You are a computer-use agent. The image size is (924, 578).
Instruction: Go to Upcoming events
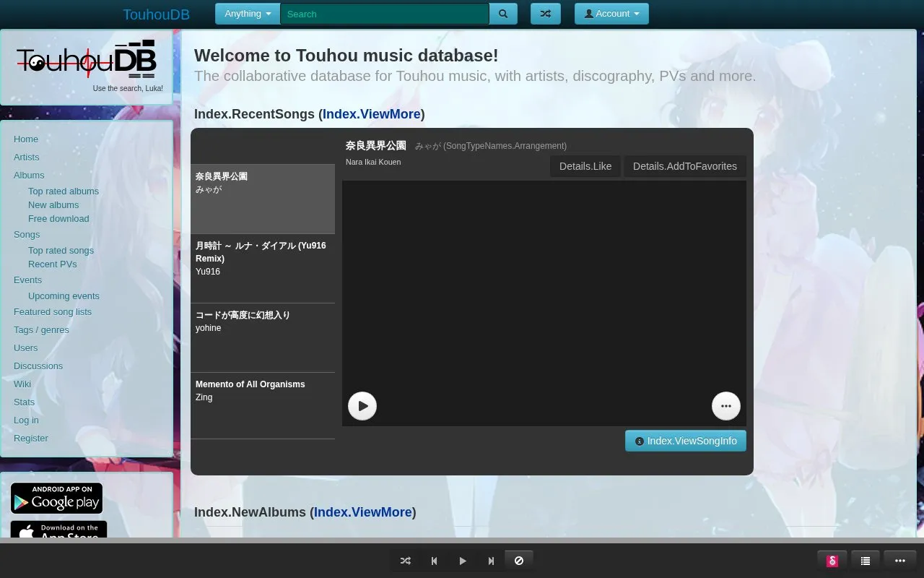(64, 296)
